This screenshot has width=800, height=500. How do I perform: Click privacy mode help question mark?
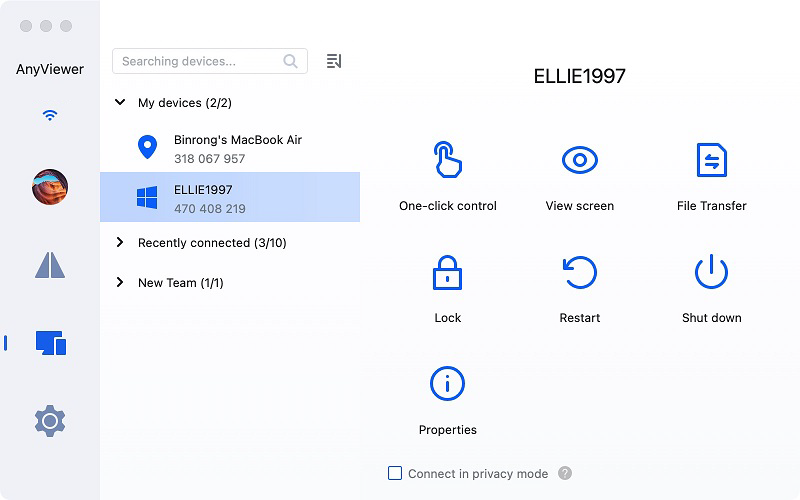tap(565, 473)
